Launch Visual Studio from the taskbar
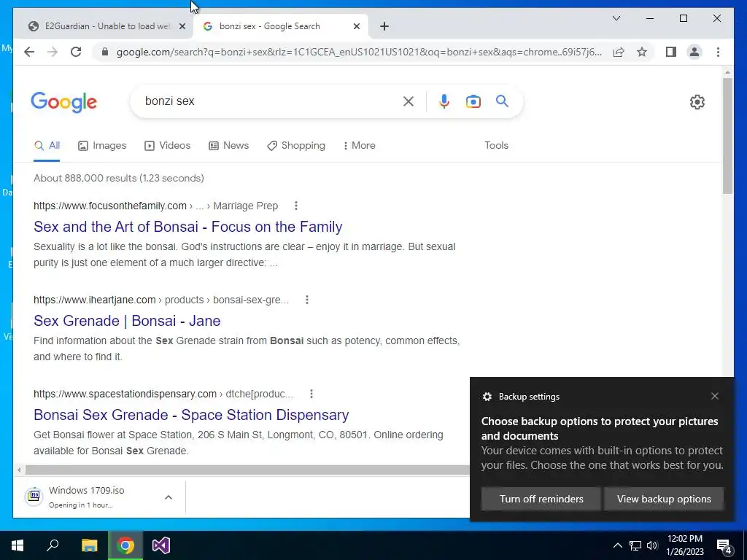This screenshot has height=560, width=747. (161, 545)
